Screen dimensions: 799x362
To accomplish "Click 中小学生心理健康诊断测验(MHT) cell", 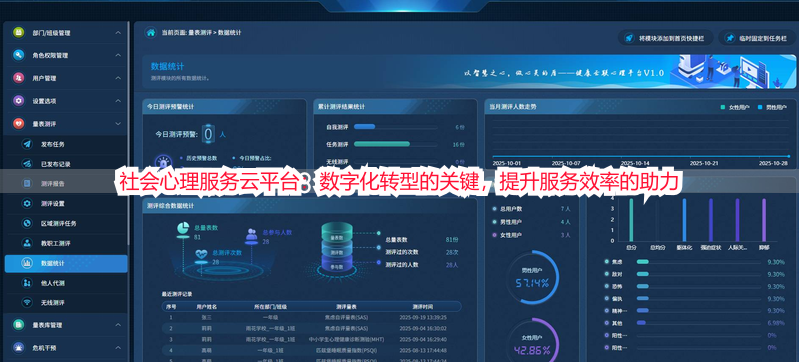I will [346, 339].
